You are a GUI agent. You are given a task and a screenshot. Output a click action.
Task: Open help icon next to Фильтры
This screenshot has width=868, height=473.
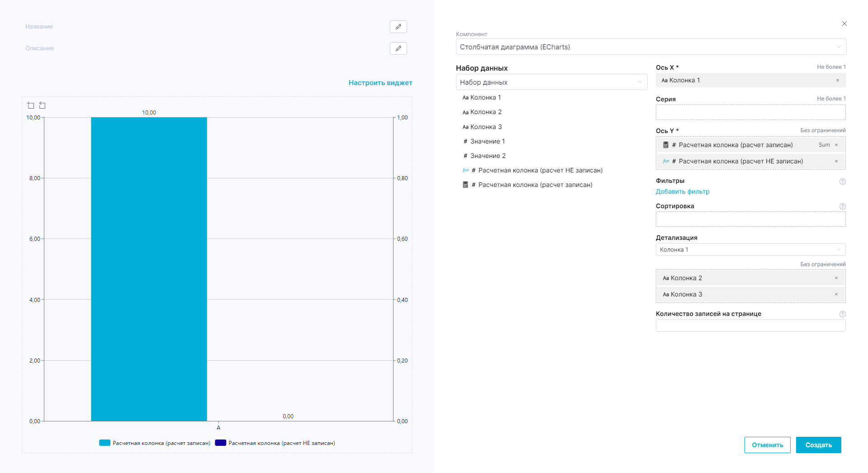tap(842, 182)
